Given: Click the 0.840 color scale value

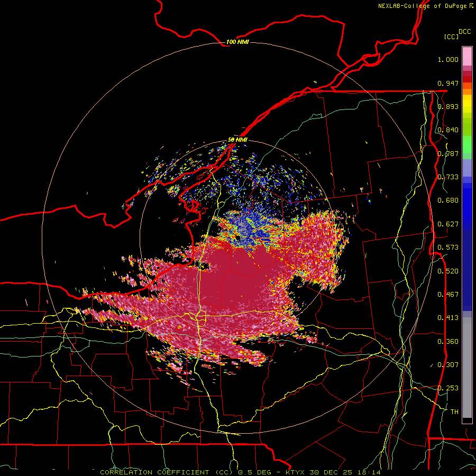Looking at the screenshot, I should (x=448, y=130).
